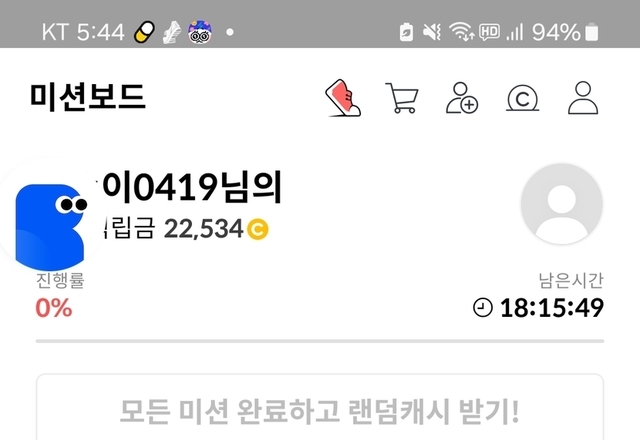The width and height of the screenshot is (640, 440).
Task: Tap the 94% battery indicator
Action: click(x=565, y=32)
